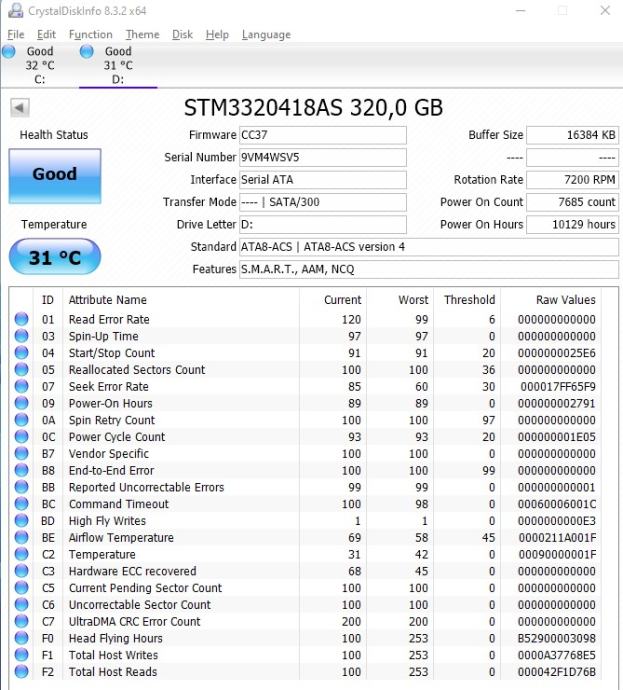Open the File menu
Screen dimensions: 623x690
(x=16, y=34)
